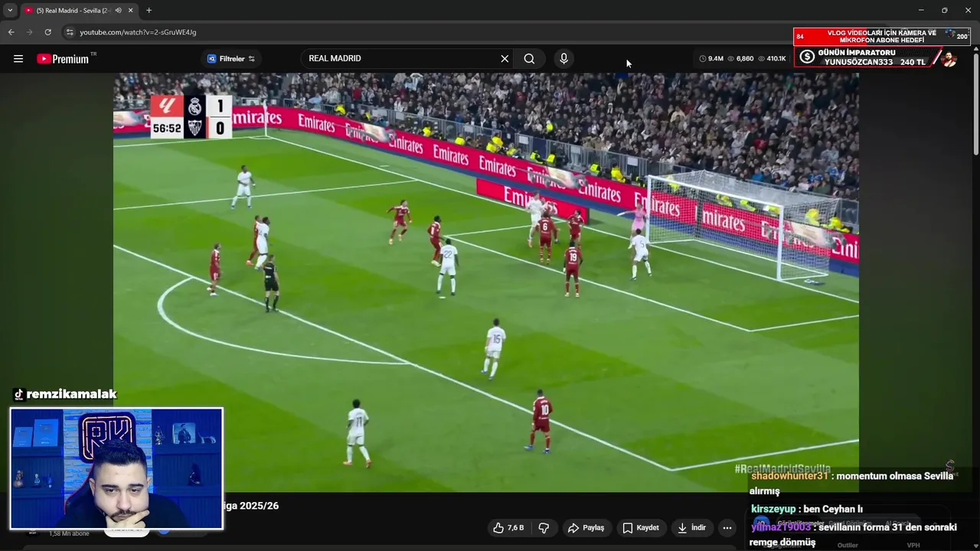Screen dimensions: 980x551
Task: Click browser forward arrow
Action: [29, 32]
